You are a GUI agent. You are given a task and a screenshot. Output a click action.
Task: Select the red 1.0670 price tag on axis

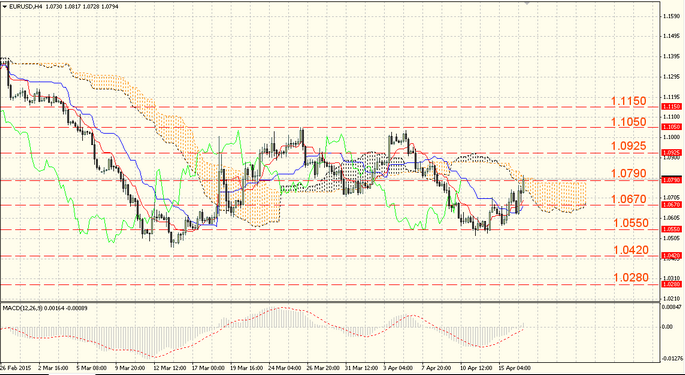671,205
